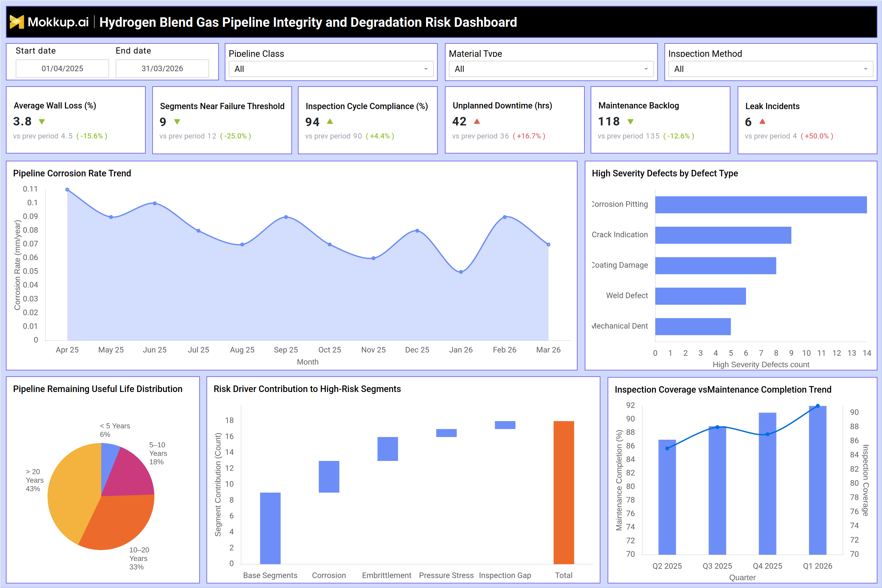Image resolution: width=882 pixels, height=588 pixels.
Task: Click the Q3 2025 maintenance completion bar
Action: pyautogui.click(x=717, y=490)
